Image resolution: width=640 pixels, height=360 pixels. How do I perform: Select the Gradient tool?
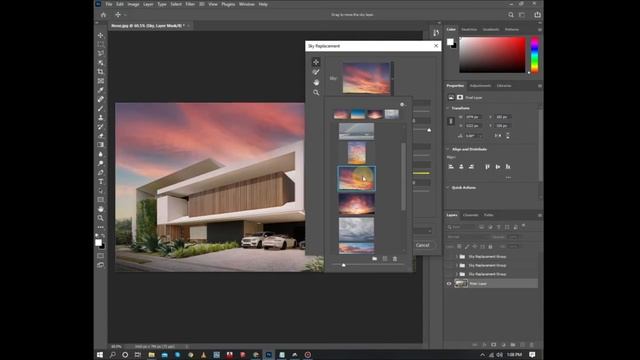[100, 144]
